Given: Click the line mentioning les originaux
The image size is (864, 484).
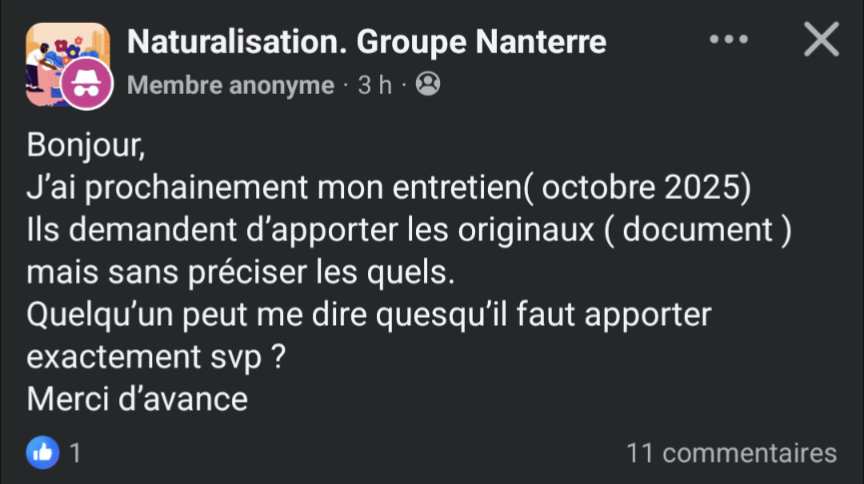Looking at the screenshot, I should 410,231.
